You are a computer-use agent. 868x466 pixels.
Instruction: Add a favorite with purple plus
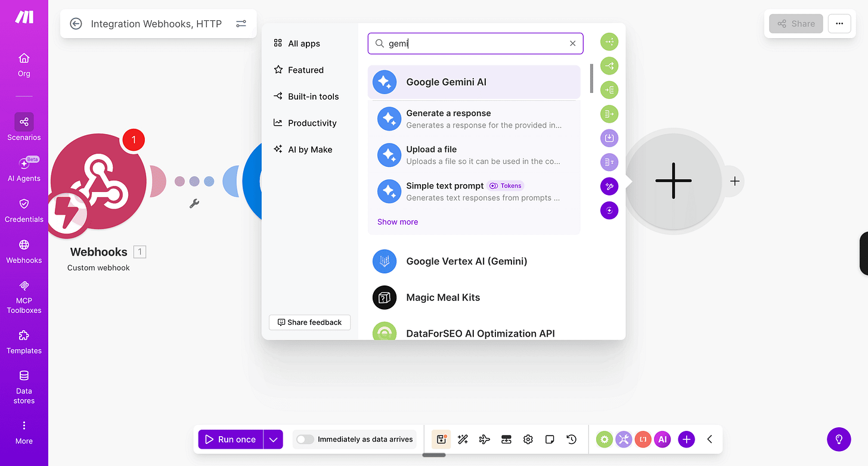tap(686, 439)
